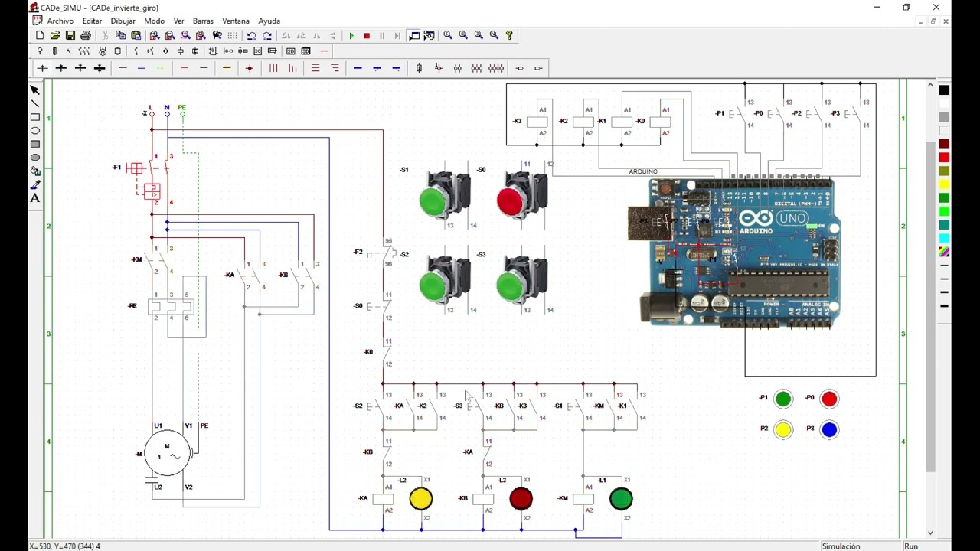Open the Barras menu

203,21
